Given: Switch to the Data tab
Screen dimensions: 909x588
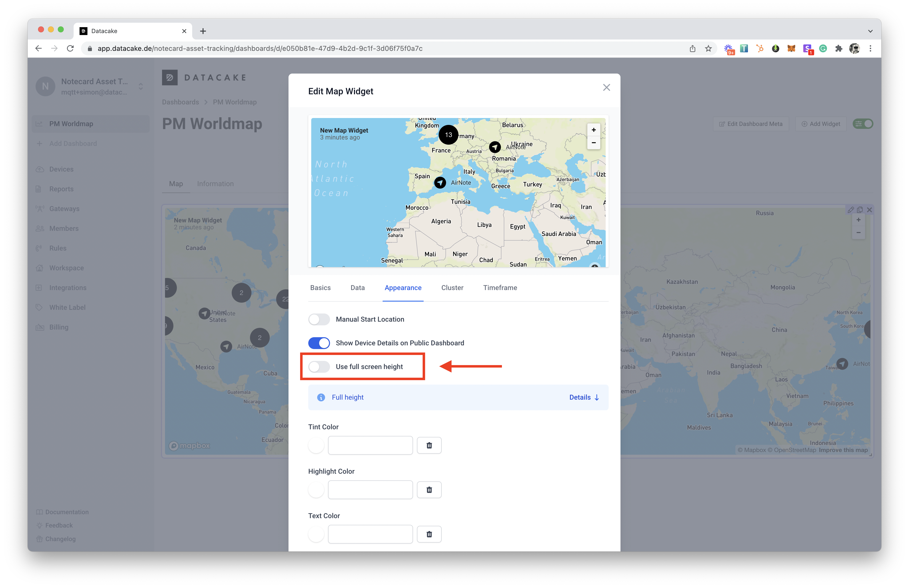Looking at the screenshot, I should [x=357, y=288].
